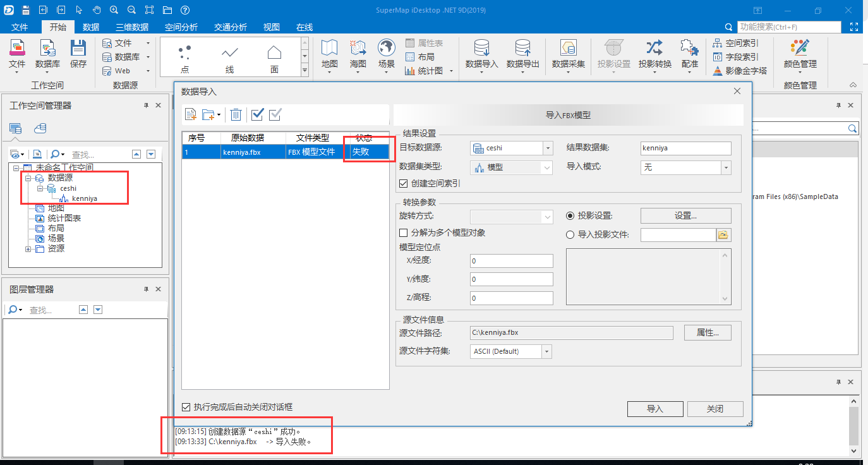Screen dimensions: 868x465
Task: Select the pointer arrow tool in title bar
Action: coord(78,10)
